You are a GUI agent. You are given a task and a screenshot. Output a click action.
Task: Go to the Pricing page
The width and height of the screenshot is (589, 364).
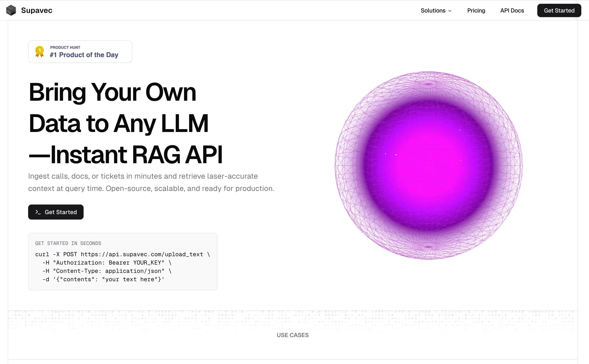[476, 11]
